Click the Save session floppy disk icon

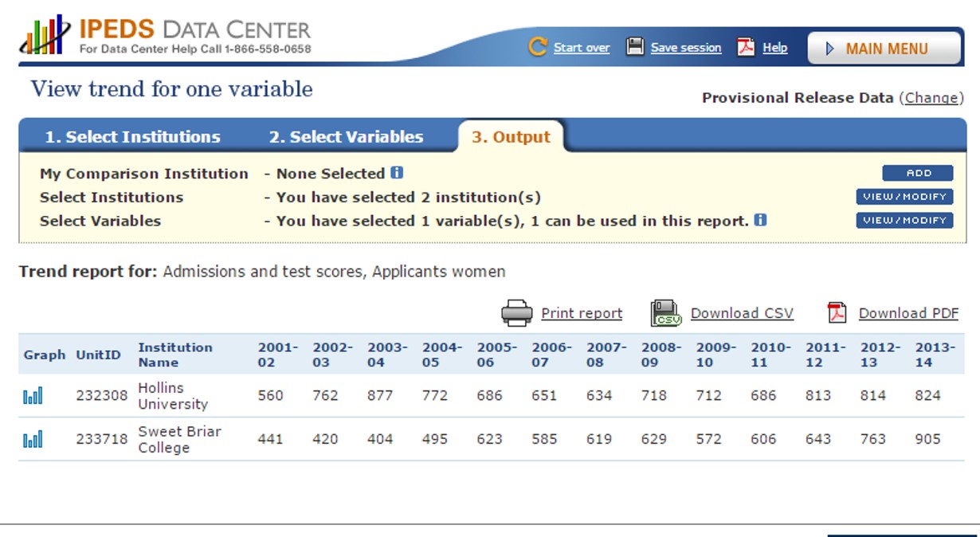click(x=635, y=47)
